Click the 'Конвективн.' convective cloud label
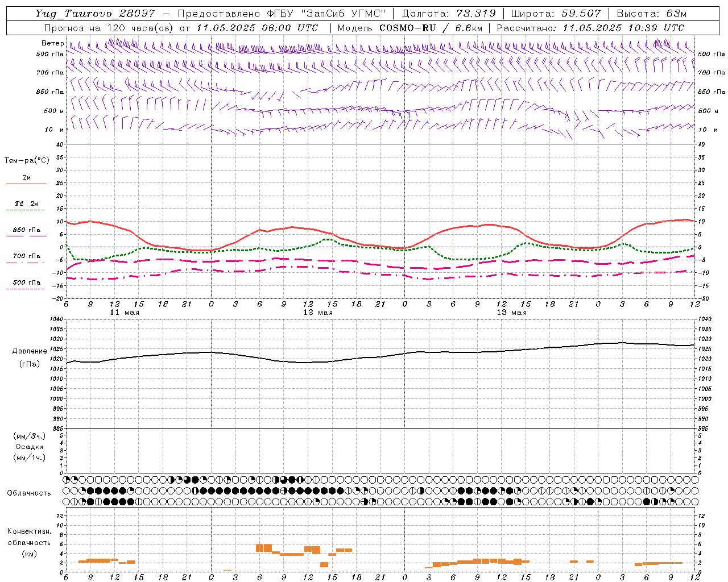728x582 pixels. pyautogui.click(x=29, y=531)
